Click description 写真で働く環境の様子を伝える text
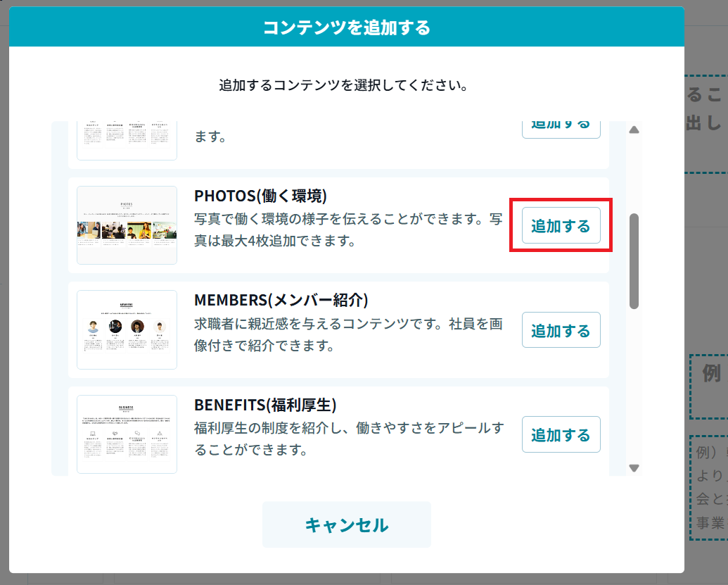The image size is (728, 585). 348,229
